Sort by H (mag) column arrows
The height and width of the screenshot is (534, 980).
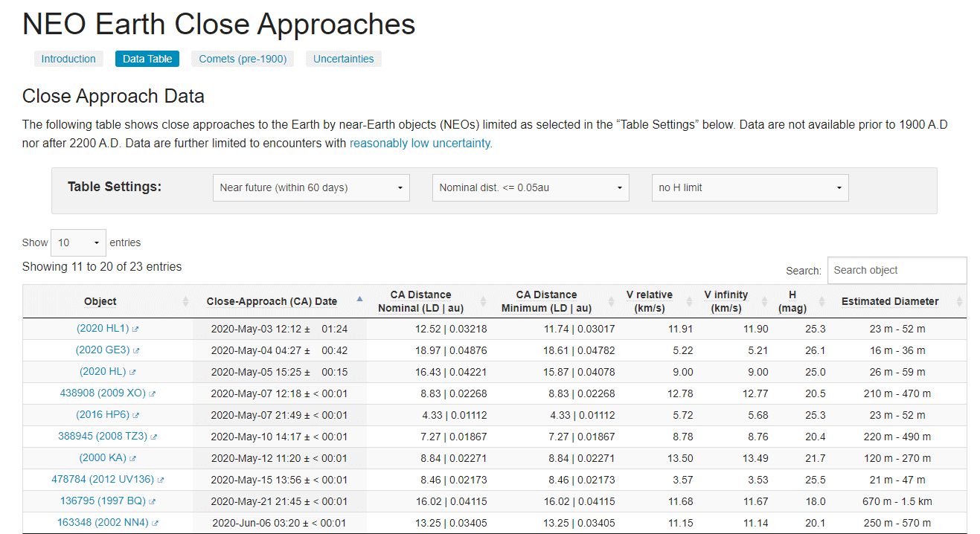[822, 301]
